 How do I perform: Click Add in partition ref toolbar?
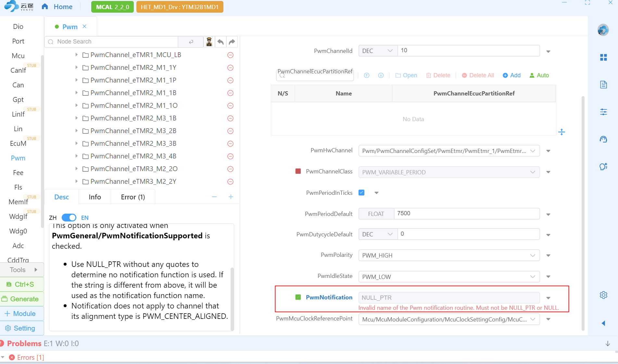point(511,75)
